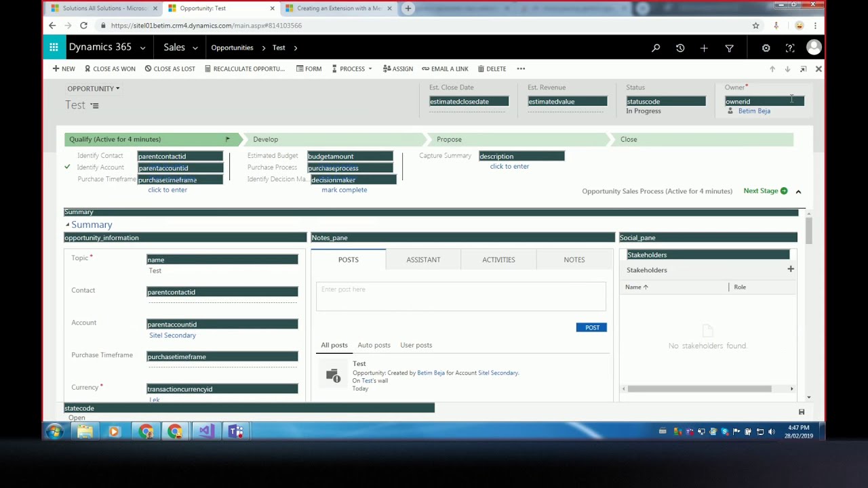This screenshot has height=488, width=868.
Task: Click Next Stage button
Action: [x=766, y=191]
